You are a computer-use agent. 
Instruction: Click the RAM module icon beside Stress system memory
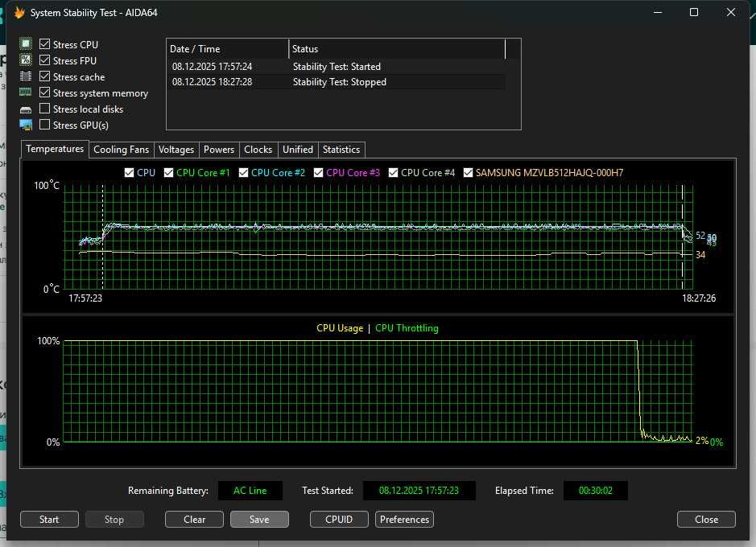(x=26, y=93)
